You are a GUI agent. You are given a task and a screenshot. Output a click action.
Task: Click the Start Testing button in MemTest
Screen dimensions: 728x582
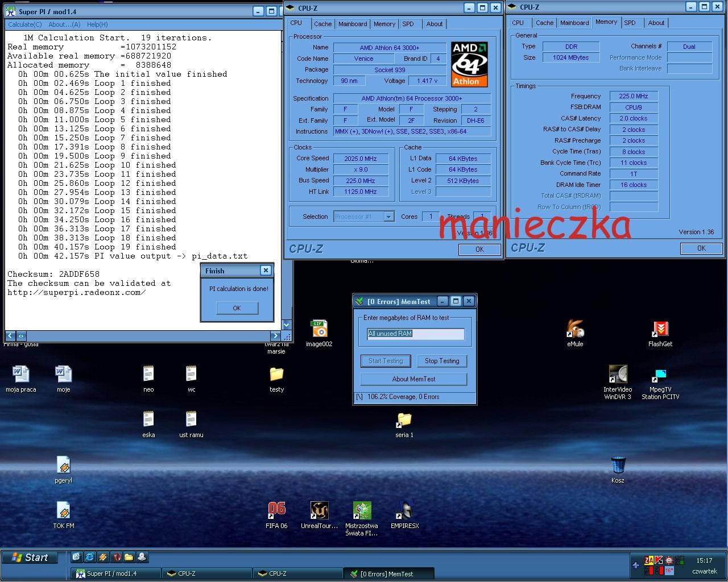[x=386, y=361]
